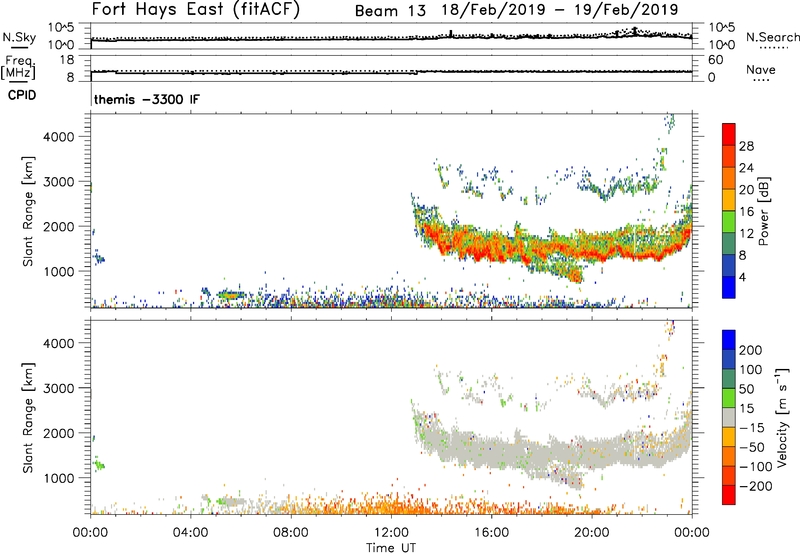Screen dimensions: 800x554
Task: Click the '1000' tick in velocity panel
Action: click(58, 478)
